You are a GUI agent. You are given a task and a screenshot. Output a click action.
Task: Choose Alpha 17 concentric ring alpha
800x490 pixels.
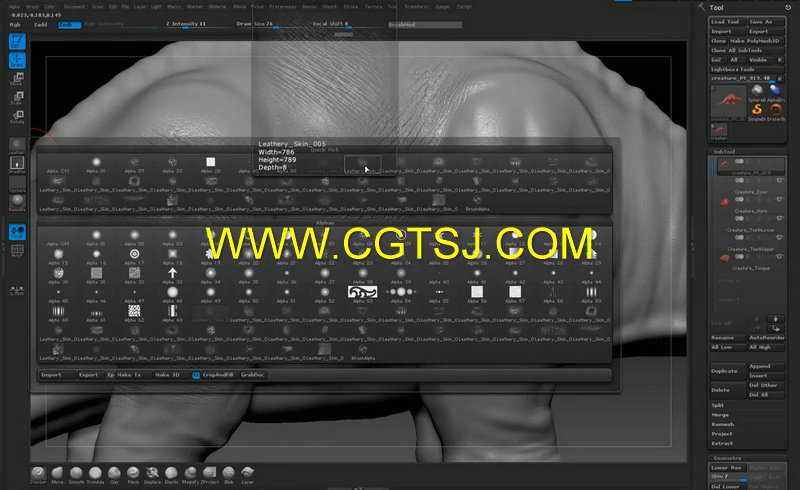tap(134, 256)
